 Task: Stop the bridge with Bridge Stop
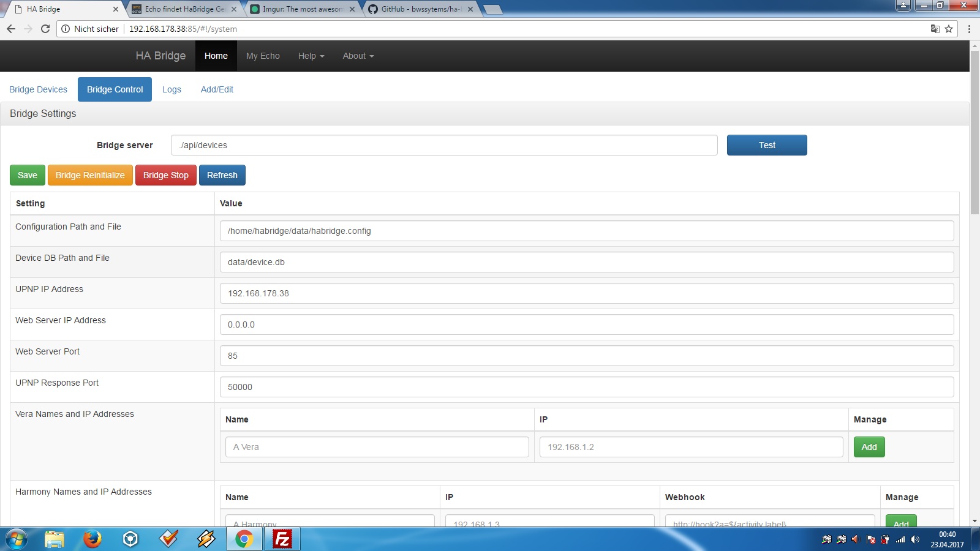(x=166, y=175)
